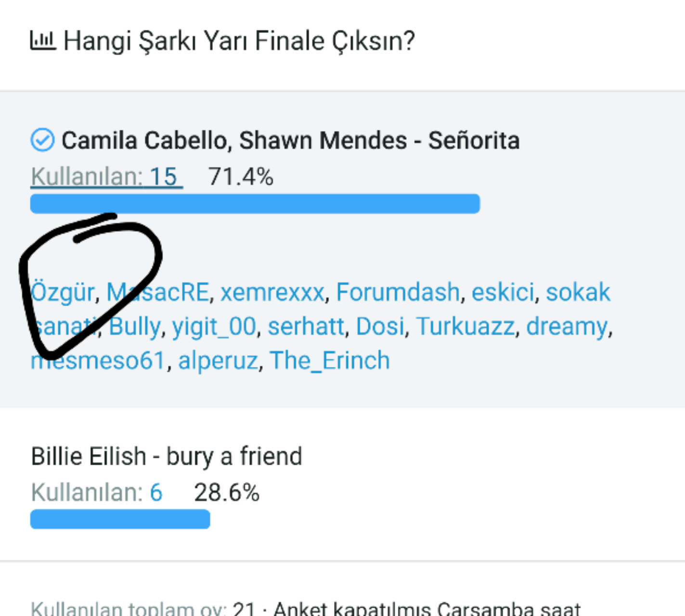Viewport: 685px width, 616px height.
Task: Visit MasacRE's profile link
Action: pos(158,292)
